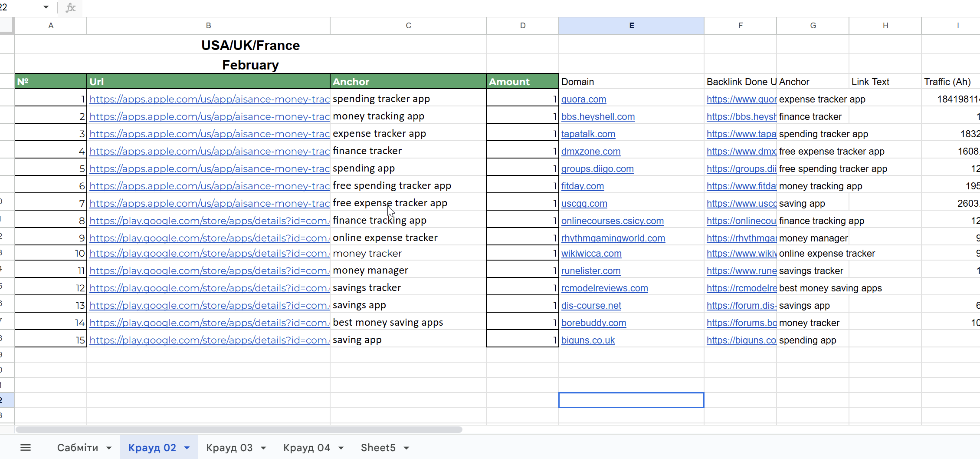The image size is (980, 459).
Task: Switch to the Крауд 04 sheet tab
Action: [306, 448]
